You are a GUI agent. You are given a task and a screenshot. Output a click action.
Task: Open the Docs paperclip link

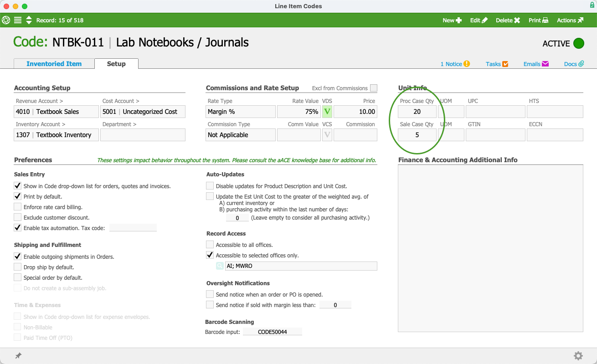[574, 64]
